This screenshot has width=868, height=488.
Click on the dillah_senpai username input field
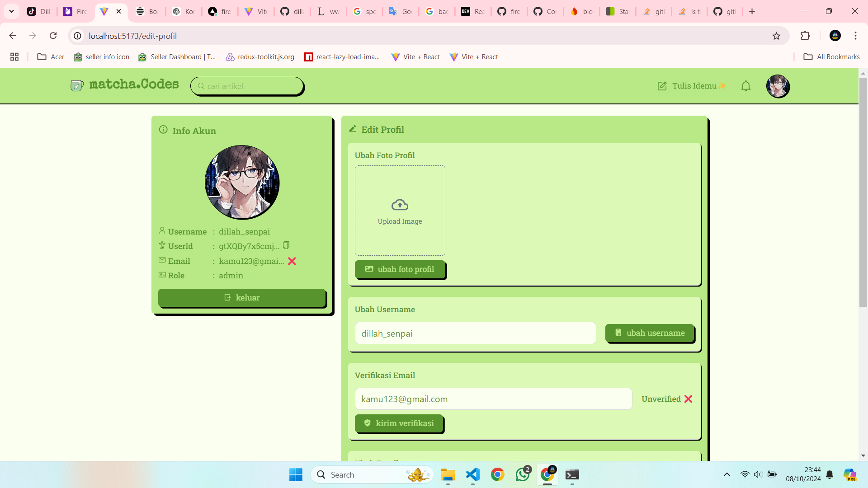[x=475, y=333]
